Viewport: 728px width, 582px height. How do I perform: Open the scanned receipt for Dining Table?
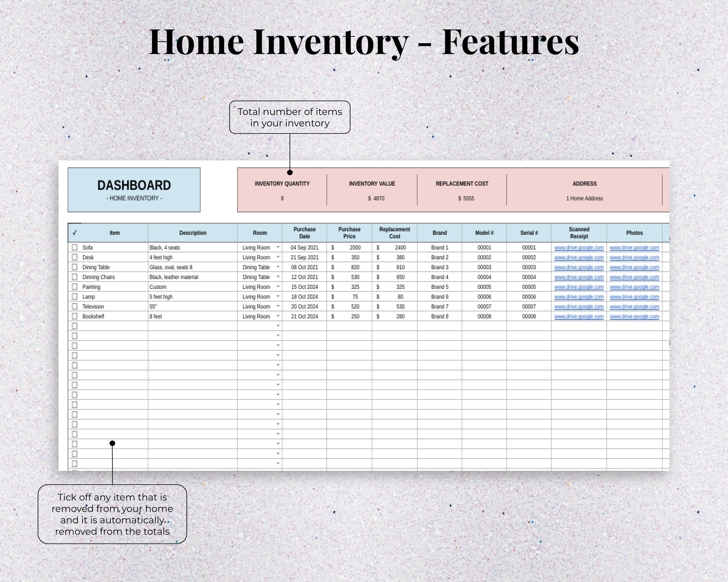coord(579,267)
